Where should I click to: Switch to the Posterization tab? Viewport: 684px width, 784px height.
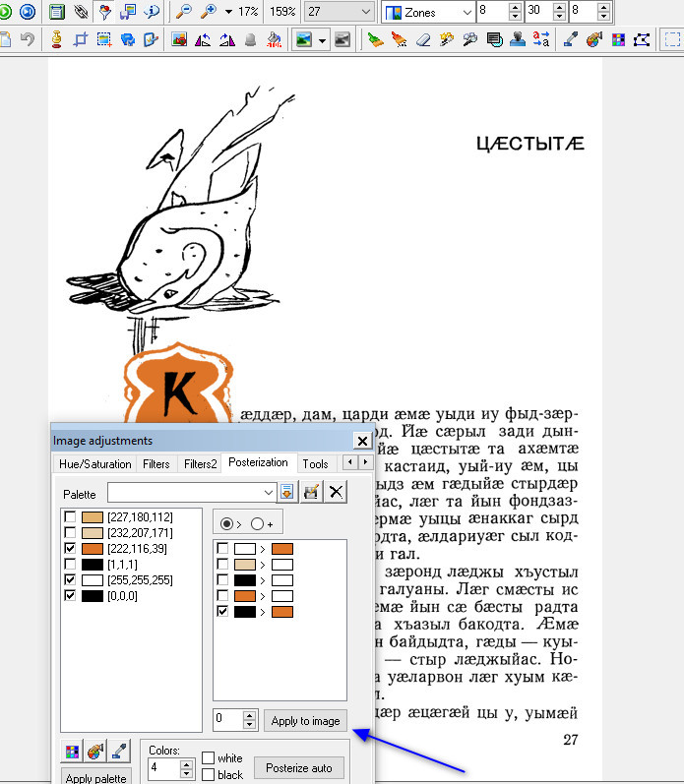pos(258,462)
